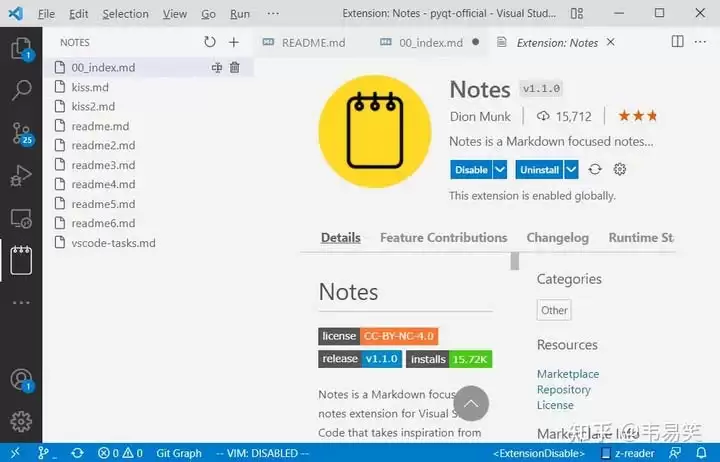
Task: Open notifications bell in status bar
Action: coord(701,453)
